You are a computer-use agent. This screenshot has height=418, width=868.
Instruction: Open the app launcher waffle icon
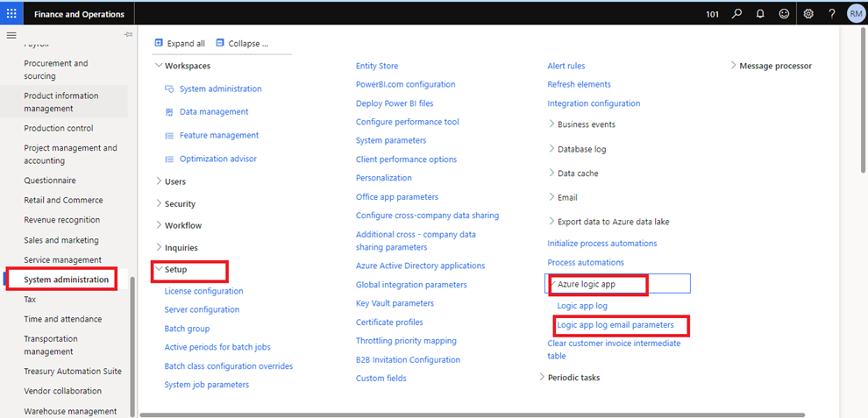click(x=11, y=14)
